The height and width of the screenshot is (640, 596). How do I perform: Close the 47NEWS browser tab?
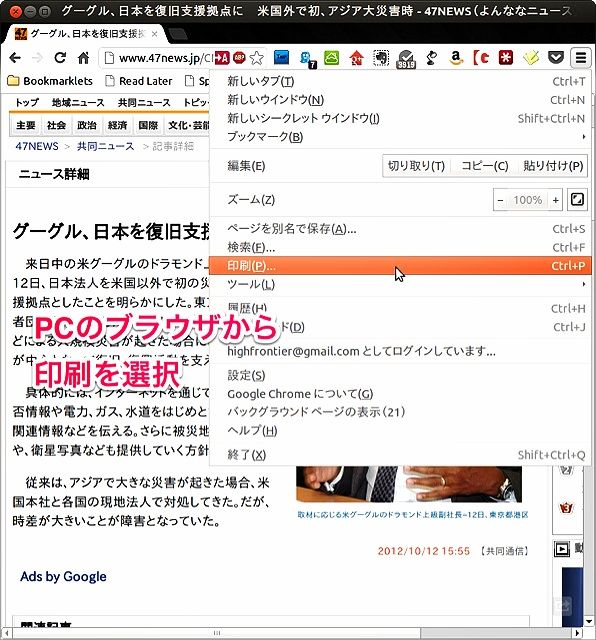[x=155, y=34]
